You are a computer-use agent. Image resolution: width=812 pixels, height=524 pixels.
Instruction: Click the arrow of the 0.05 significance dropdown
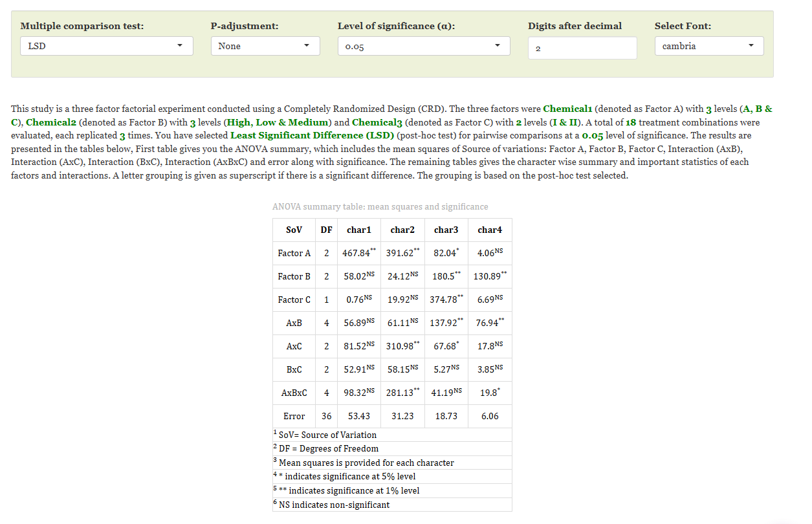(498, 46)
